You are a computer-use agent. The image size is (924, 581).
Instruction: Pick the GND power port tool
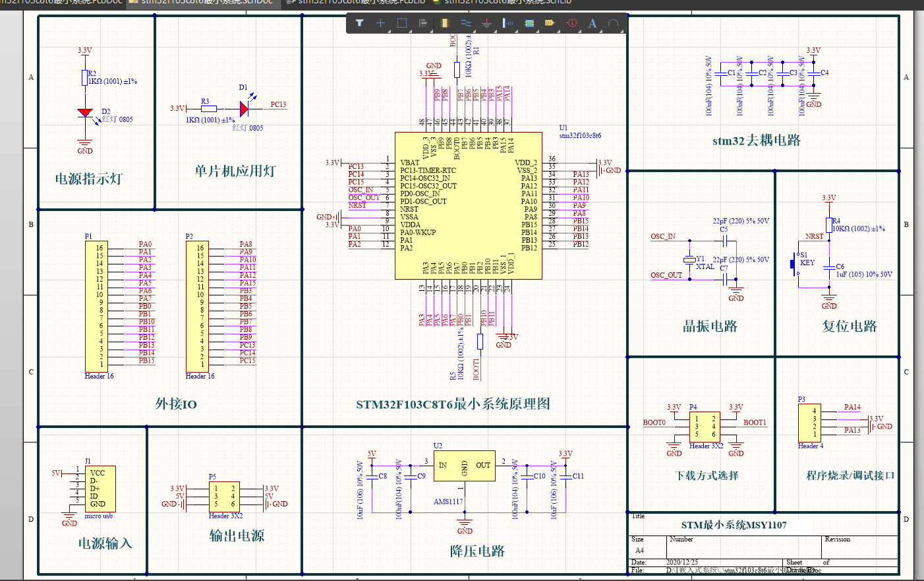point(486,23)
